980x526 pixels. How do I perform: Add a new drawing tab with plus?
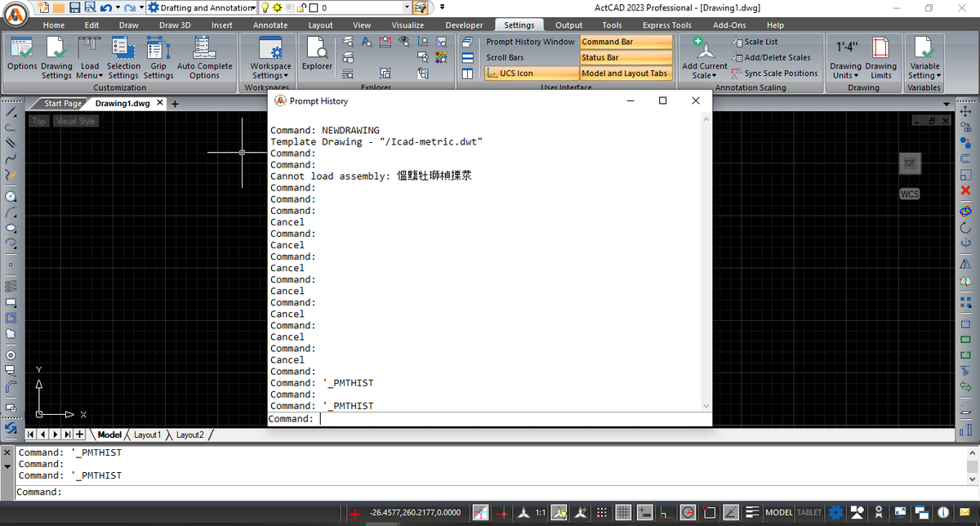175,104
